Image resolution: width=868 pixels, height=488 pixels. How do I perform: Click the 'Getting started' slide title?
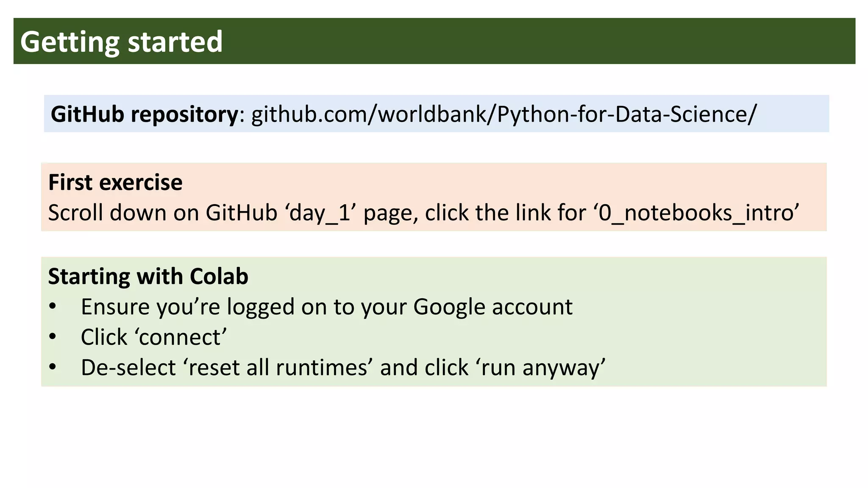[x=121, y=42]
